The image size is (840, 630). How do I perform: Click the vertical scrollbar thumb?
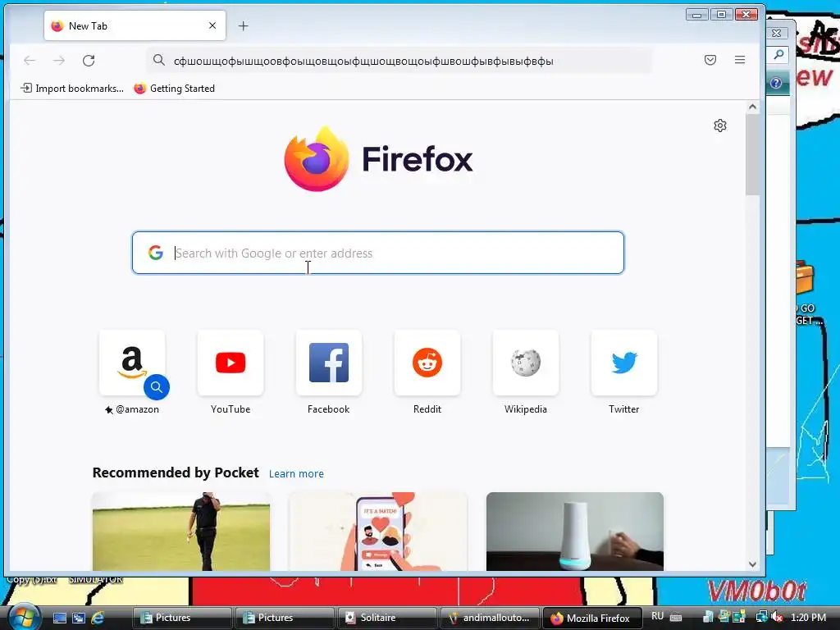(752, 155)
